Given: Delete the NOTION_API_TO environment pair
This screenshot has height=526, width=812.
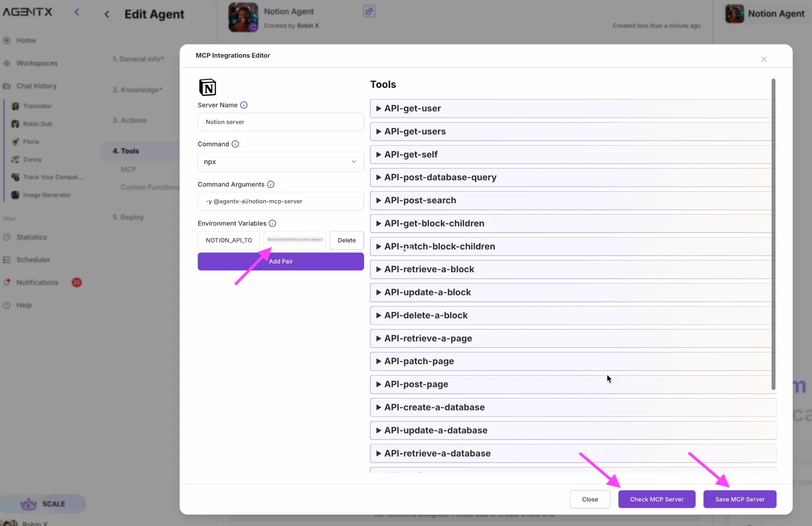Looking at the screenshot, I should [346, 240].
